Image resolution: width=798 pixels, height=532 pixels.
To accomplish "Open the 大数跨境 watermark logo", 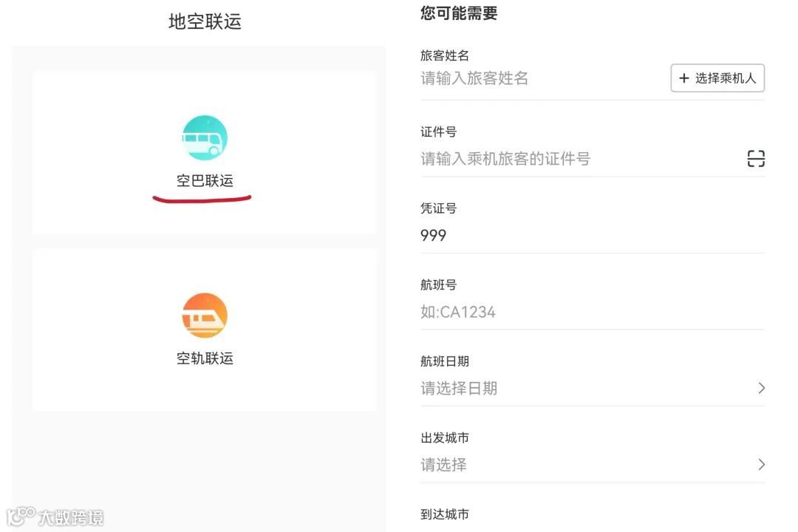I will pyautogui.click(x=55, y=516).
